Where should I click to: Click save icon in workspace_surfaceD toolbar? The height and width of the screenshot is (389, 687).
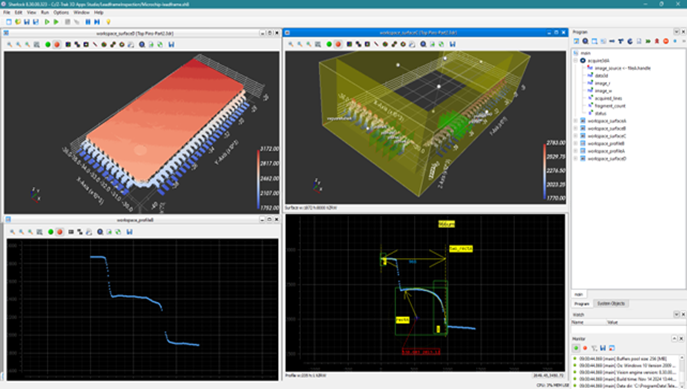pyautogui.click(x=171, y=45)
